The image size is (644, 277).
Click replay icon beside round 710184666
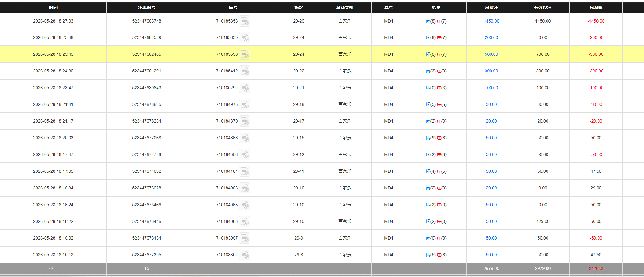(x=244, y=138)
